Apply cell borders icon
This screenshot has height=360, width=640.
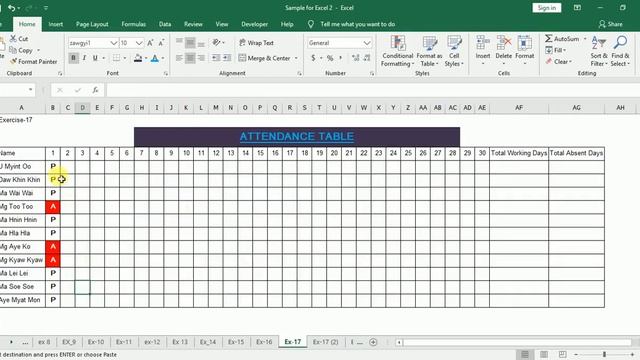tap(116, 58)
